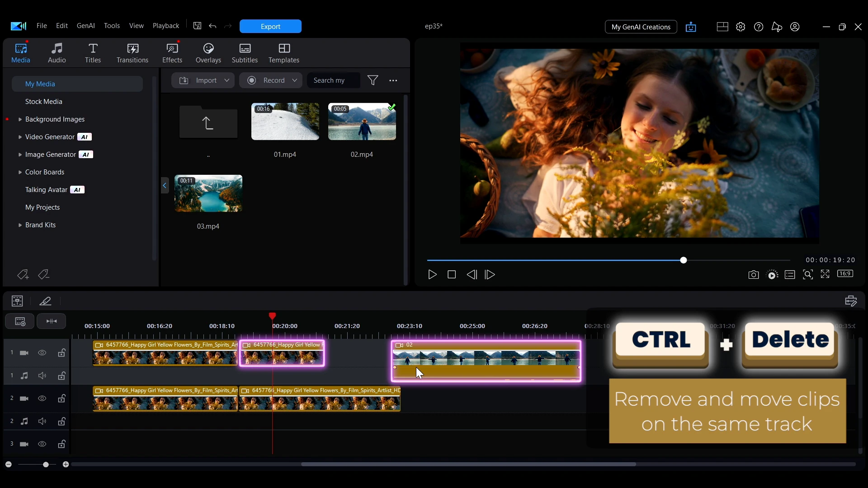This screenshot has width=868, height=488.
Task: Click the Search my media field
Action: pos(333,80)
